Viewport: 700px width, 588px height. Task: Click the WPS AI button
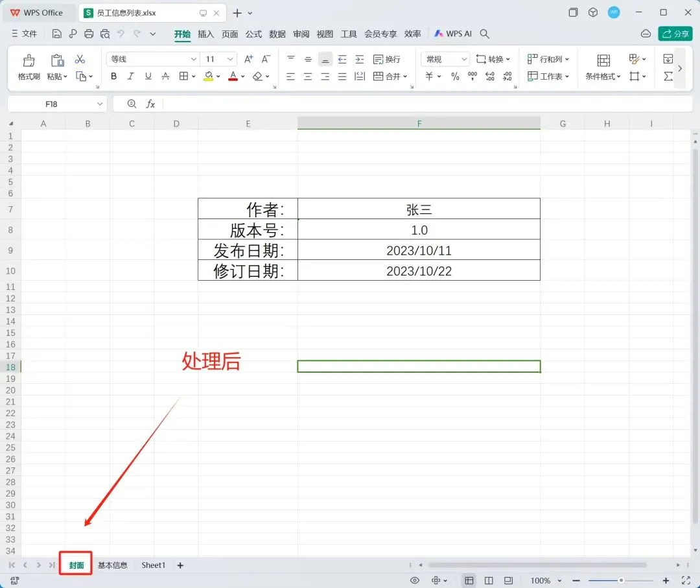[x=453, y=34]
